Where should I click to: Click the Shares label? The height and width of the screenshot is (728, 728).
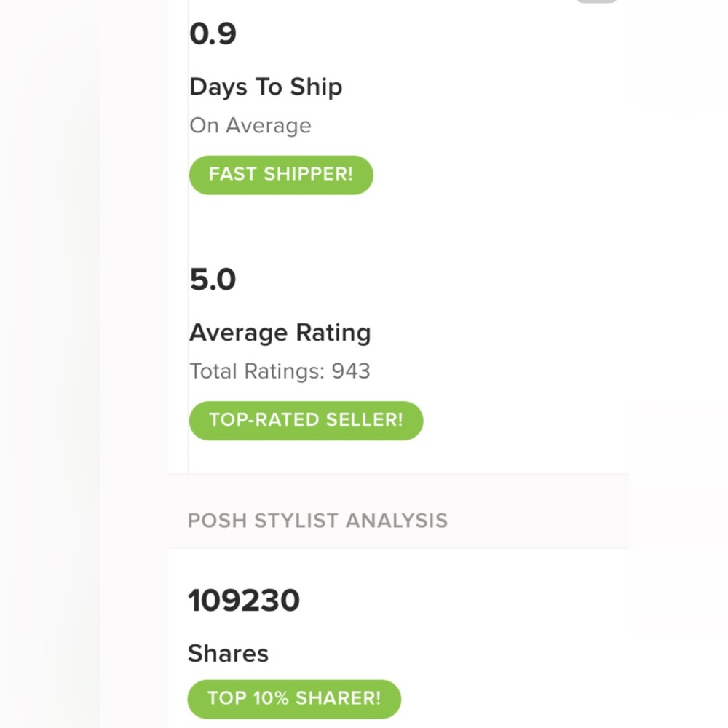click(x=228, y=654)
